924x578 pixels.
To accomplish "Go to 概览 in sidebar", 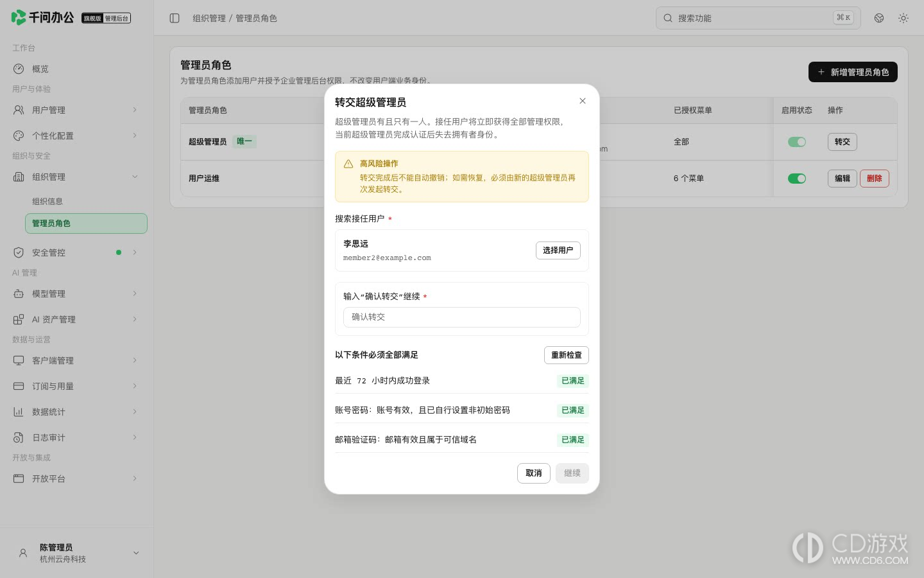I will (x=77, y=69).
